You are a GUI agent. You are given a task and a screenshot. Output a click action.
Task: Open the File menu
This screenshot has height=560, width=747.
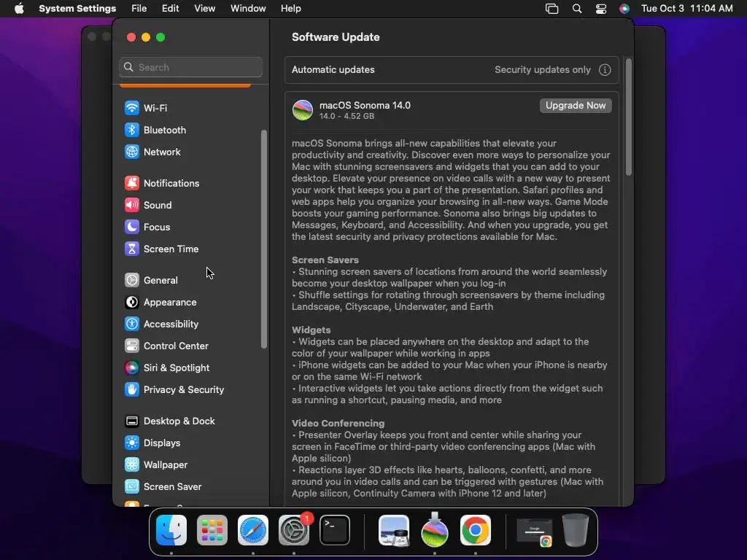139,9
